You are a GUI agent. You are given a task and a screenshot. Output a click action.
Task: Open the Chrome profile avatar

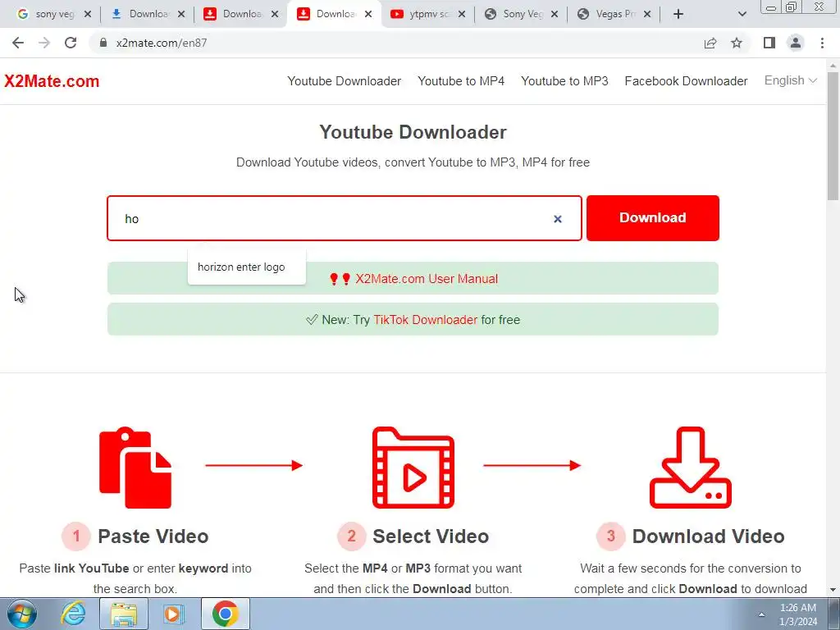tap(796, 43)
